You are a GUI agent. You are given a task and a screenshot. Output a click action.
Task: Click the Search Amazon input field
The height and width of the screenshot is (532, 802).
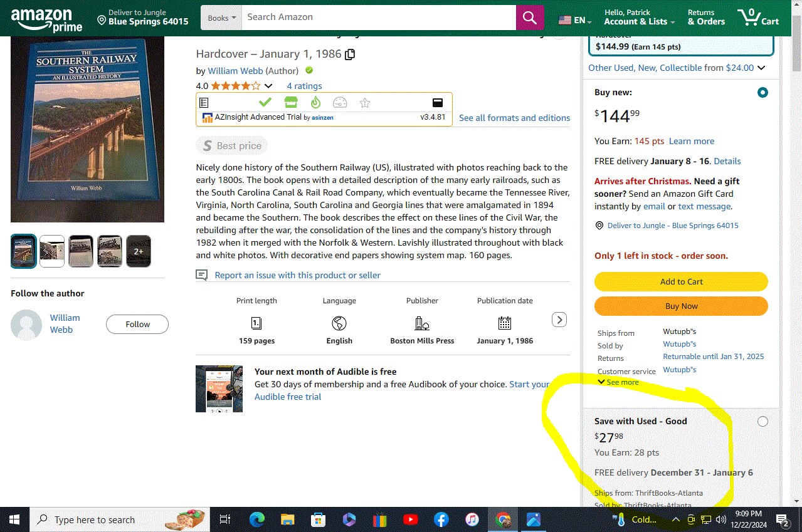[379, 18]
